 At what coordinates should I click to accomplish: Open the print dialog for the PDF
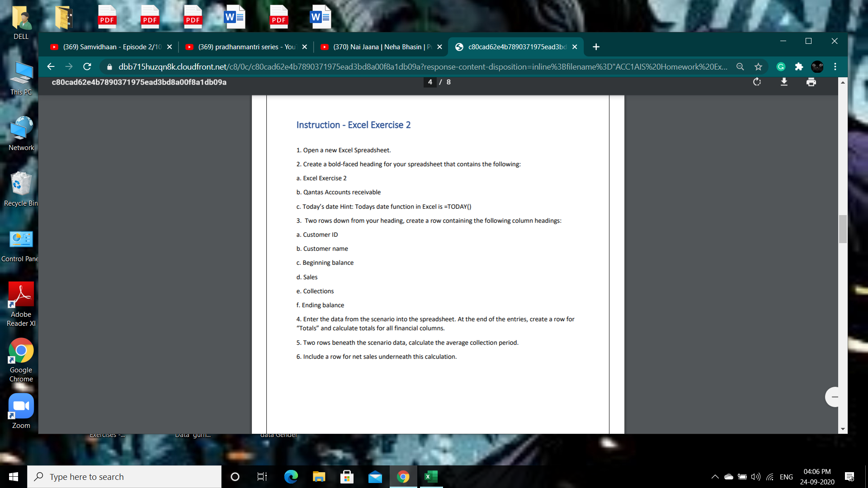coord(811,82)
